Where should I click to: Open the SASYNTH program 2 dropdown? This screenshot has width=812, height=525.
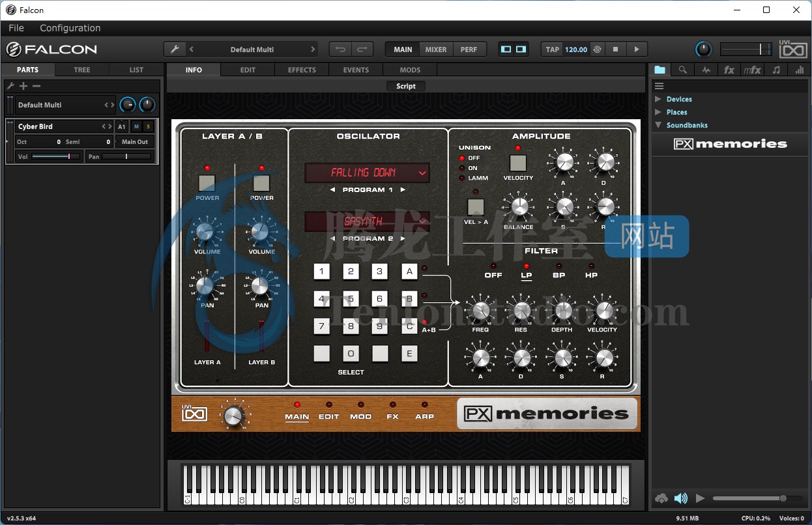pyautogui.click(x=367, y=221)
